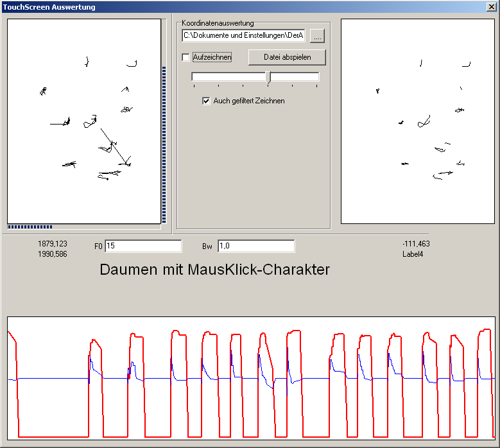Click the red and blue signal graph
This screenshot has height=448, width=500.
251,378
